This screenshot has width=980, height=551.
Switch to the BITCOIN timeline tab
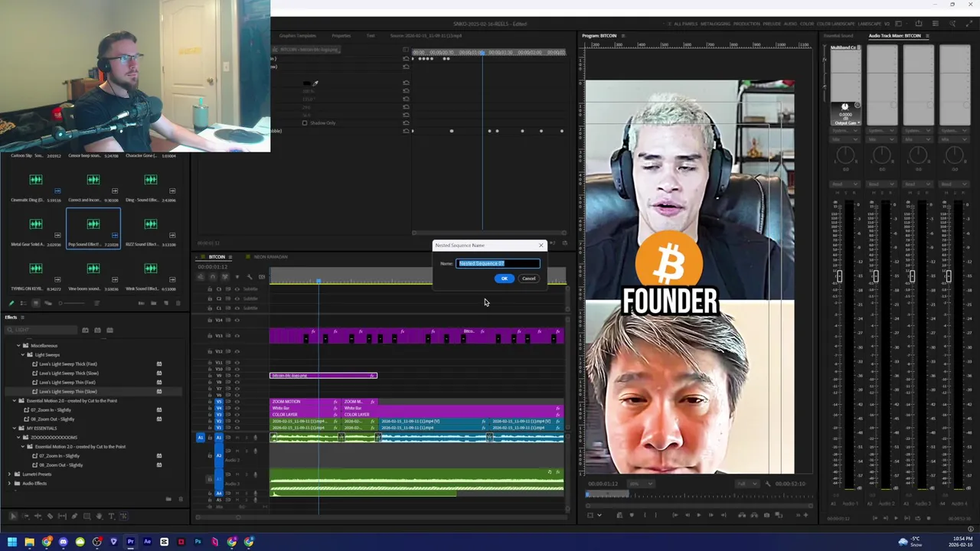pos(217,257)
